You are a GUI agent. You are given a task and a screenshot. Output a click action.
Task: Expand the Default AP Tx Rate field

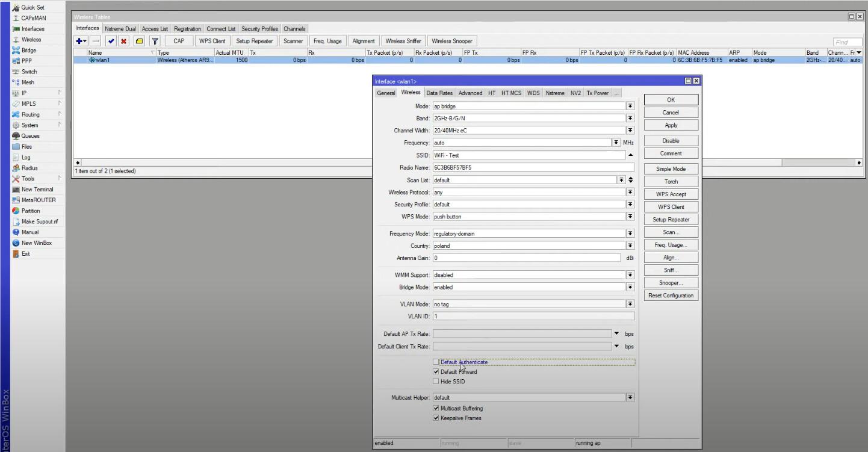coord(616,333)
